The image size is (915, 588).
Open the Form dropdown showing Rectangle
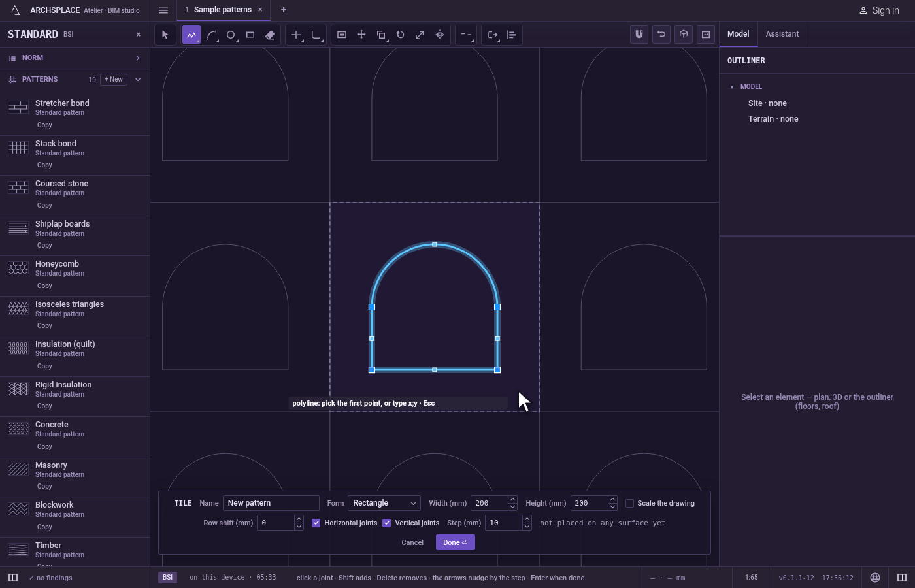384,503
